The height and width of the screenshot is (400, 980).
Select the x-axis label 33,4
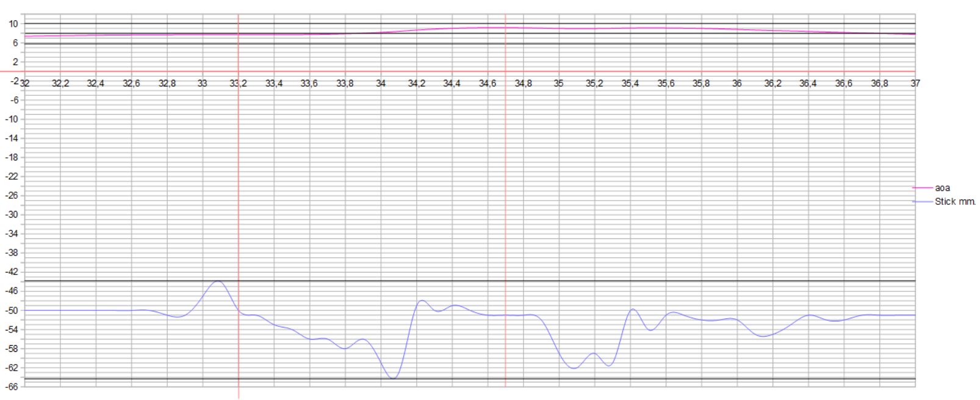(274, 84)
